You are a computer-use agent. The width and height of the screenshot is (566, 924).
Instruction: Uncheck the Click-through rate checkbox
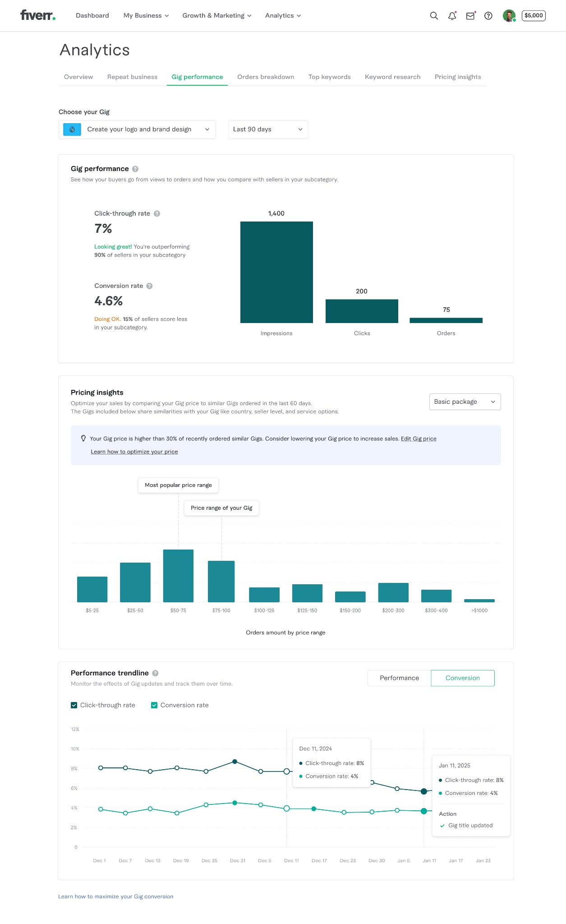tap(74, 705)
